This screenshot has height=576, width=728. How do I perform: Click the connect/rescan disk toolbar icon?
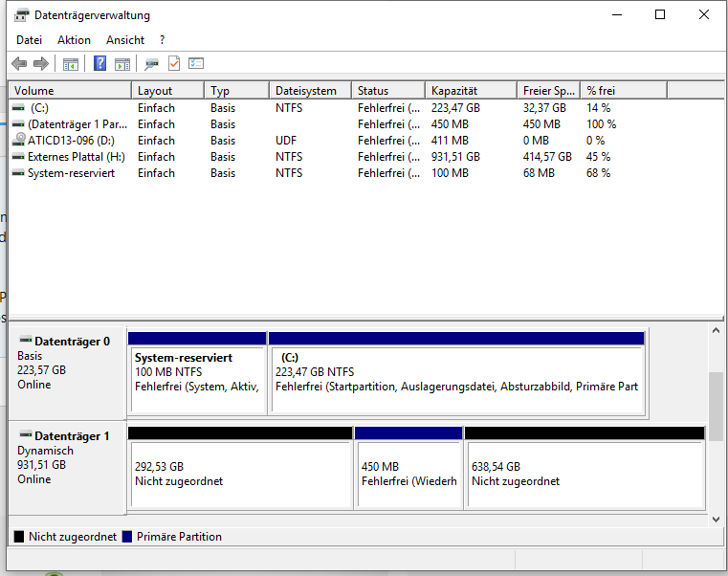coord(151,64)
